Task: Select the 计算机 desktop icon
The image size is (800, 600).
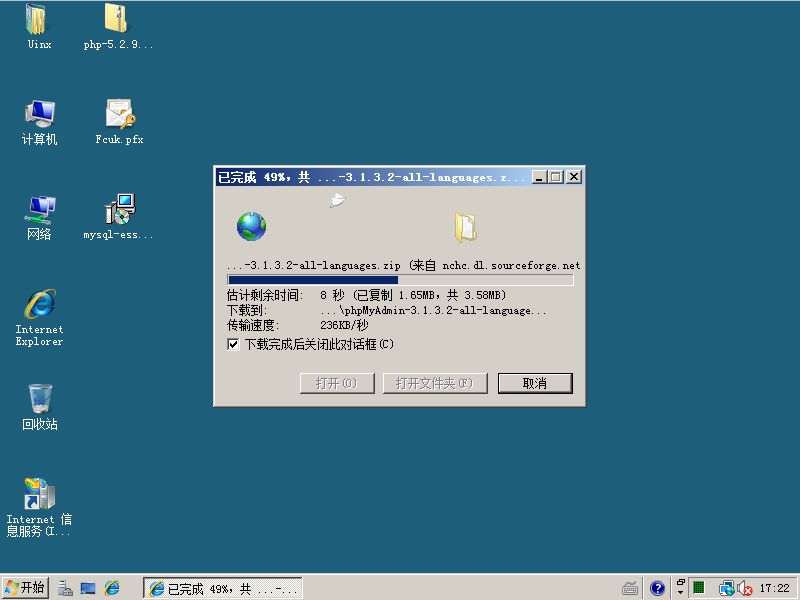Action: coord(39,122)
